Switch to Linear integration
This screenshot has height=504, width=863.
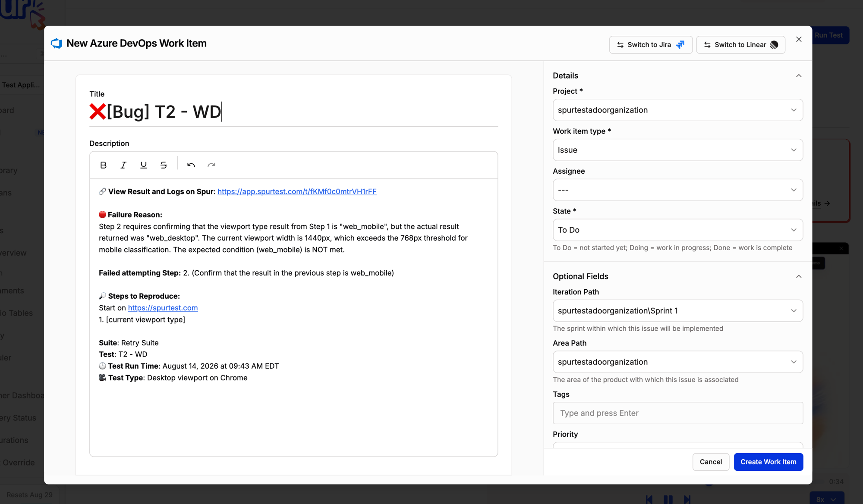pyautogui.click(x=740, y=45)
